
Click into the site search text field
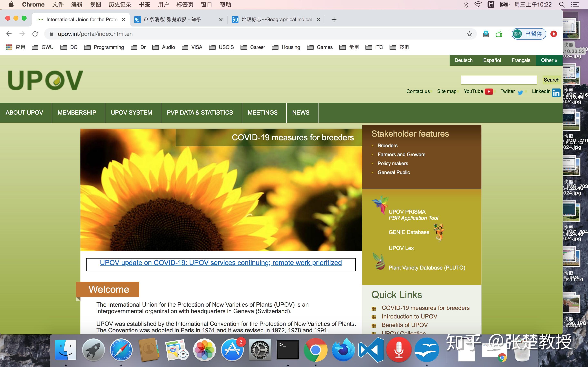point(499,80)
